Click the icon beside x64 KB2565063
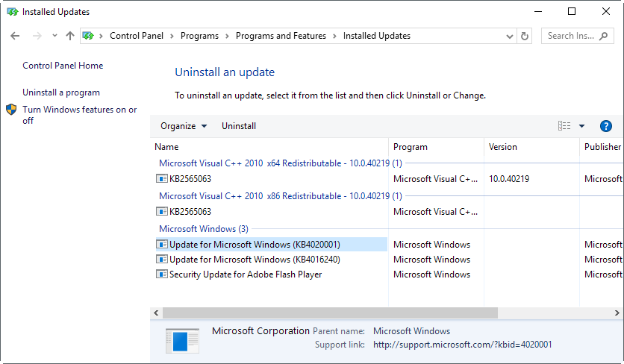The height and width of the screenshot is (364, 624). click(x=161, y=178)
